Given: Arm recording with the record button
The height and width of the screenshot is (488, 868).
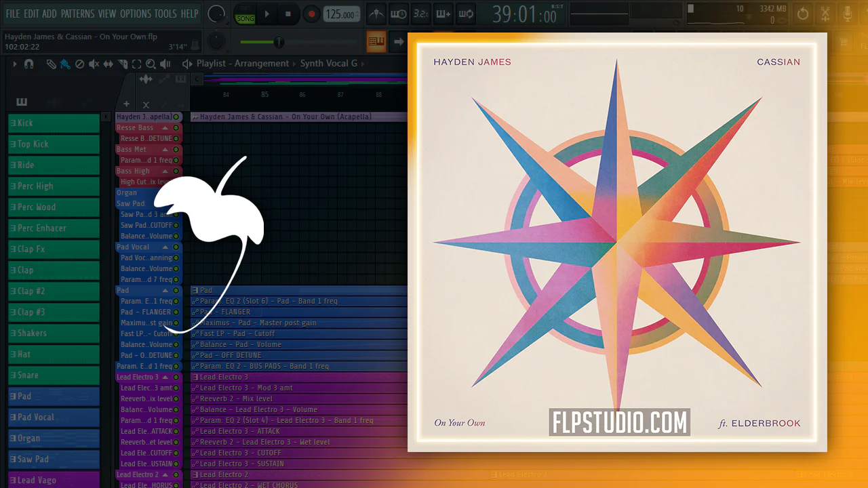Looking at the screenshot, I should (x=311, y=14).
